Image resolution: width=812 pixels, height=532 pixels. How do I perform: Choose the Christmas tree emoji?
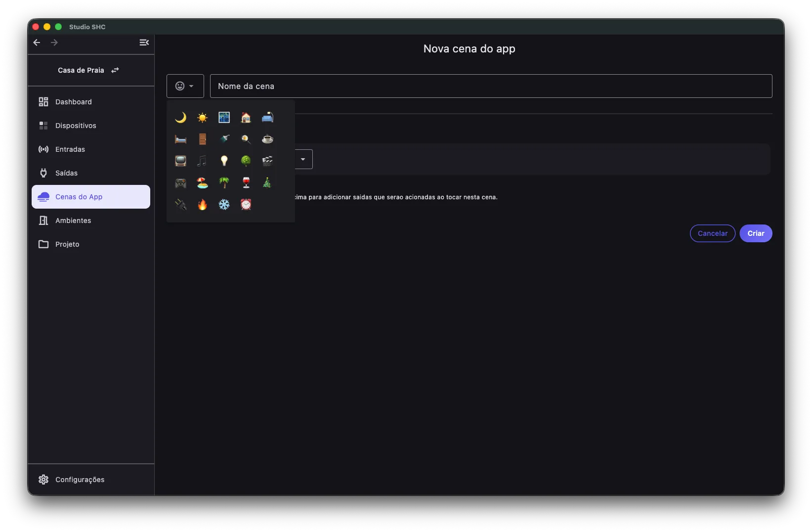267,183
